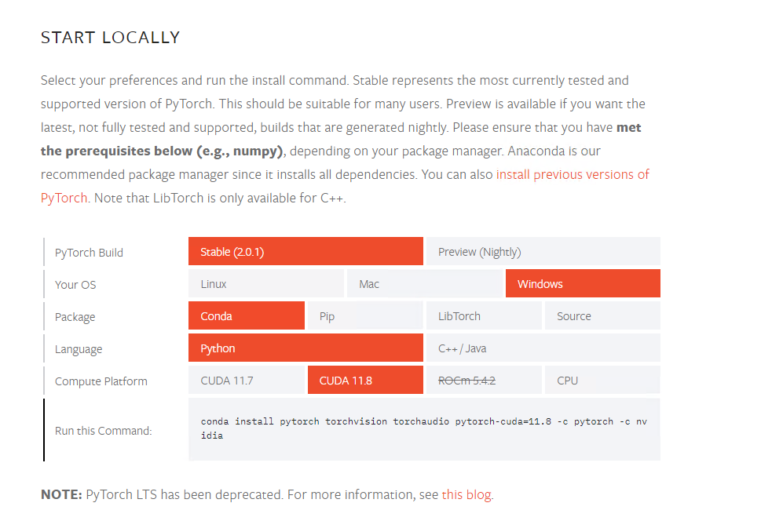Select the Stable (2.0.1) build option
This screenshot has height=532, width=761.
[305, 251]
